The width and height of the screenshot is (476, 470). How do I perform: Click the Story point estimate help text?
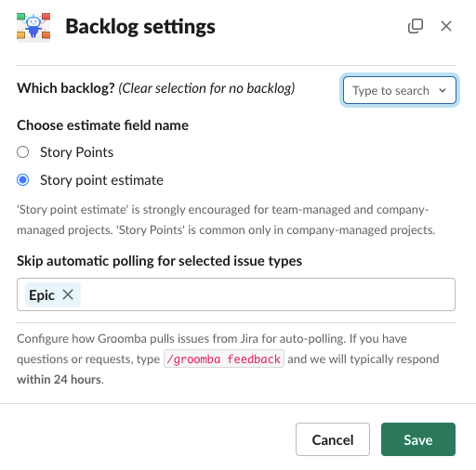tap(226, 220)
